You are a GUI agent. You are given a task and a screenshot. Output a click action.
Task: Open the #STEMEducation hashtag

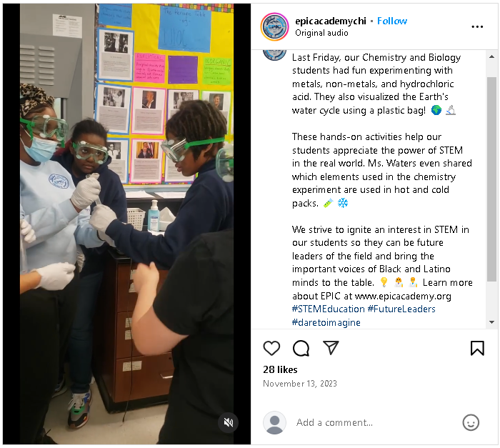click(328, 309)
